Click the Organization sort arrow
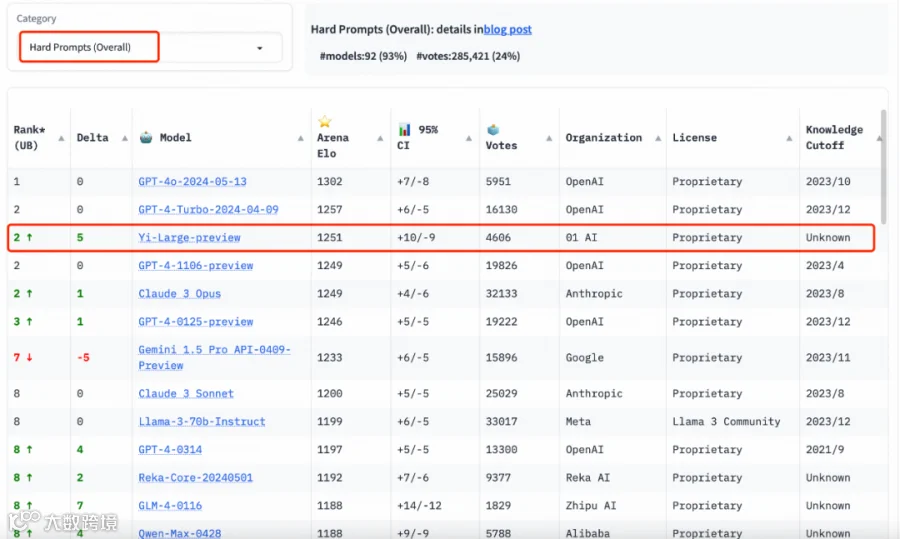This screenshot has height=539, width=900. 658,138
